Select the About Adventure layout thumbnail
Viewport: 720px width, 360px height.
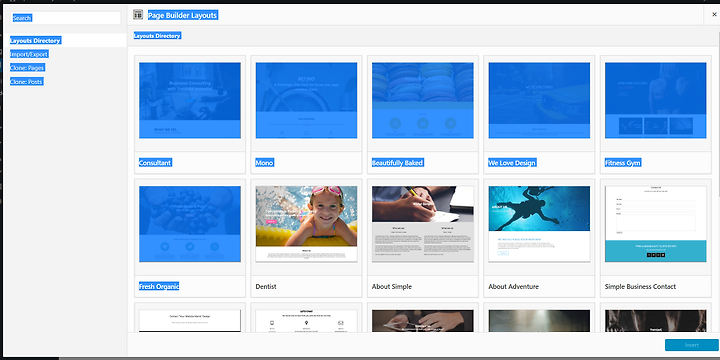539,224
